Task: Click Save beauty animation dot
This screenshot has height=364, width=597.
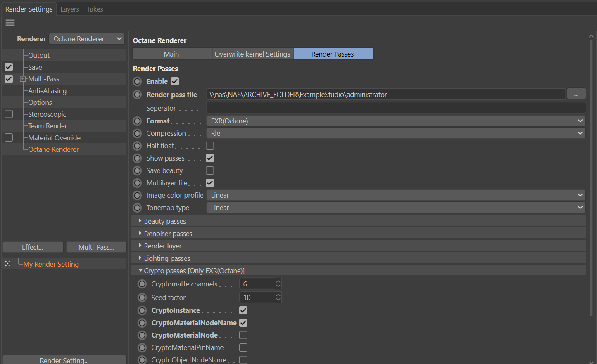Action: click(138, 170)
